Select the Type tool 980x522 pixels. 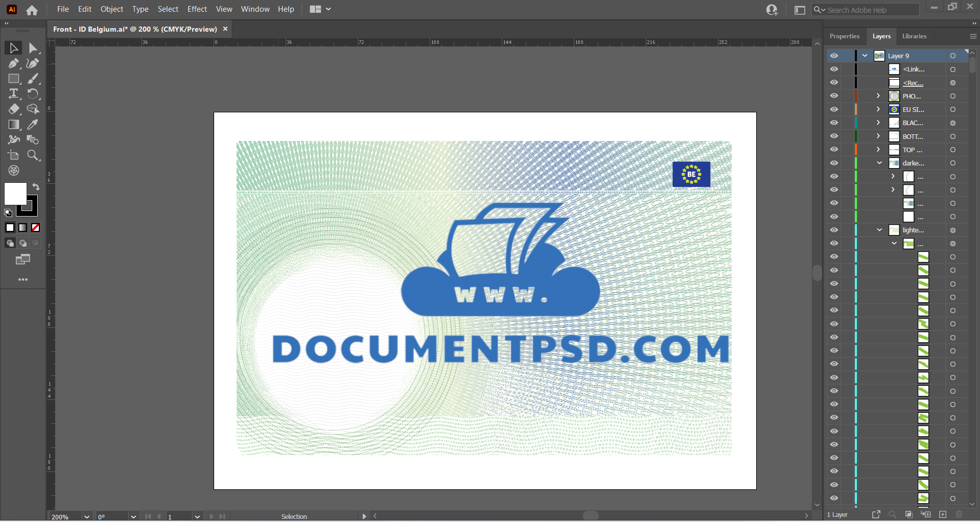(x=14, y=94)
